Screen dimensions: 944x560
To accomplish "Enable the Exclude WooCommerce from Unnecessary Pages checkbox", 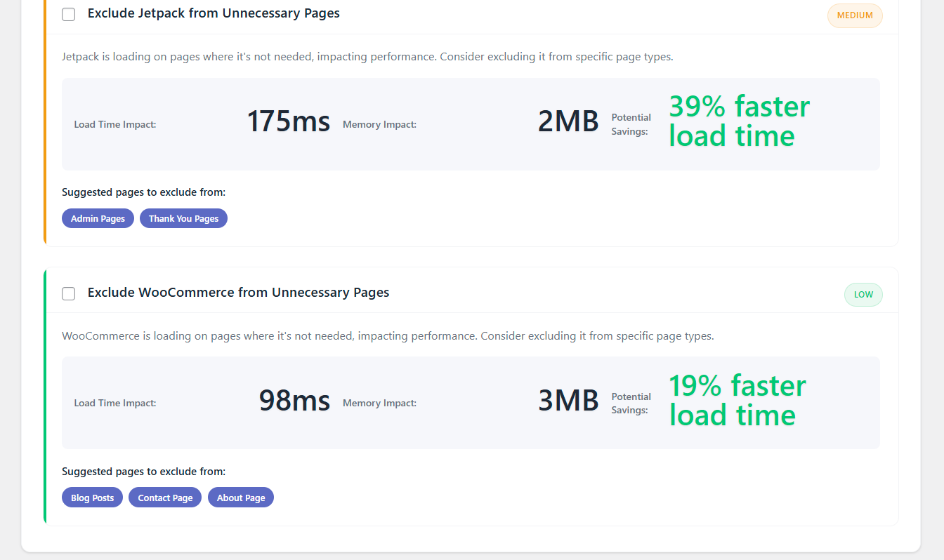I will 68,293.
